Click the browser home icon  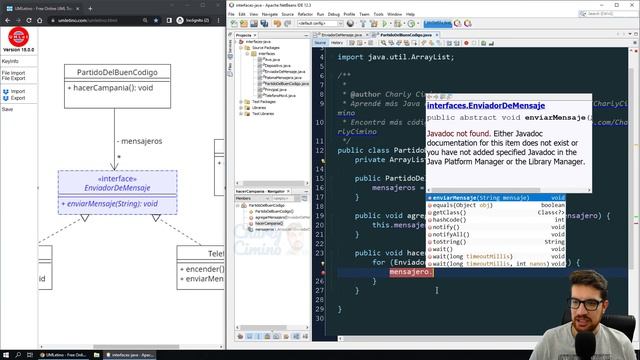(x=40, y=20)
